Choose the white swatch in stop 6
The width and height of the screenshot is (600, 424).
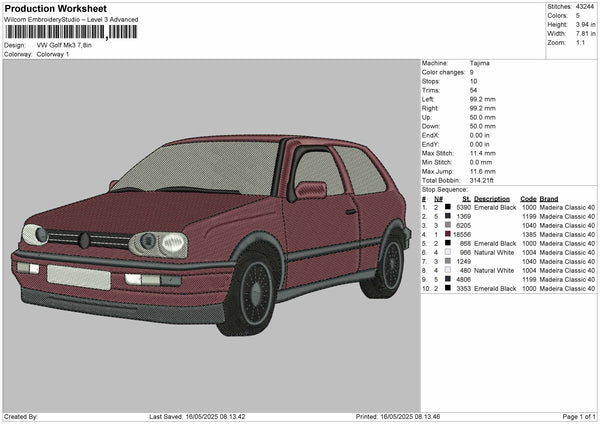click(447, 252)
